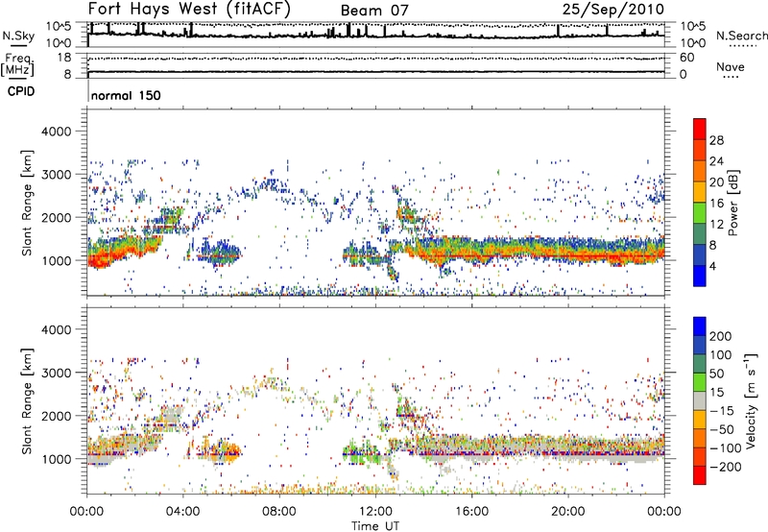The image size is (768, 532).
Task: Click the 'Velocity [m s-1]' axis label
Action: point(752,400)
